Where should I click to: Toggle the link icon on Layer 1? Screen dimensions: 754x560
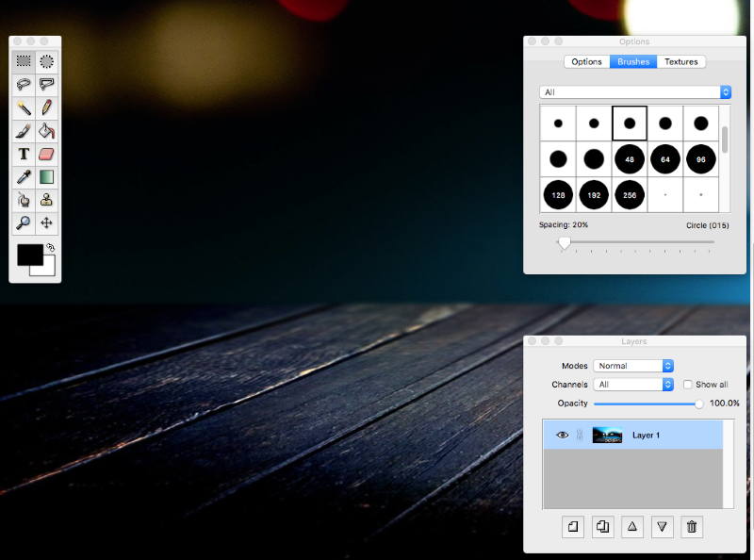click(580, 435)
